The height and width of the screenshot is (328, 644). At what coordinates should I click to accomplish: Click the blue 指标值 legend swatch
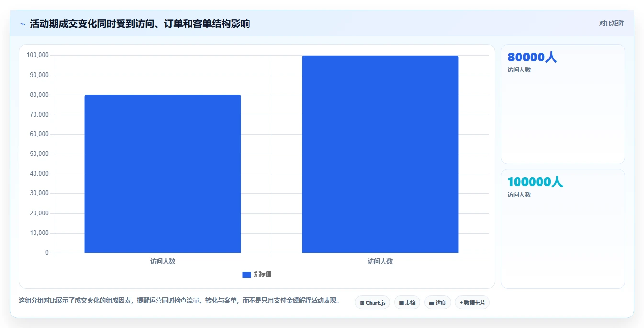(x=247, y=274)
